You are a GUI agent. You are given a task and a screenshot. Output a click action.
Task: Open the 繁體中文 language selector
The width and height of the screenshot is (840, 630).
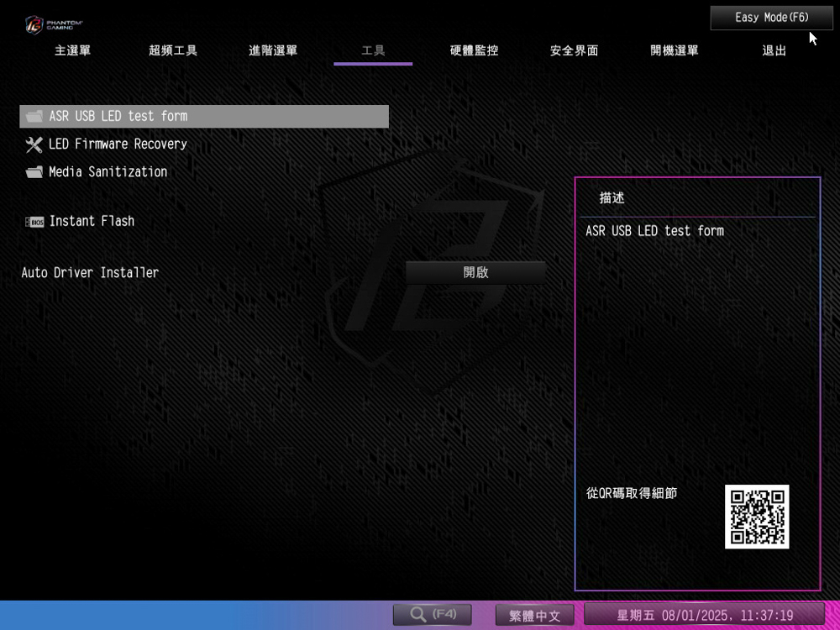534,616
